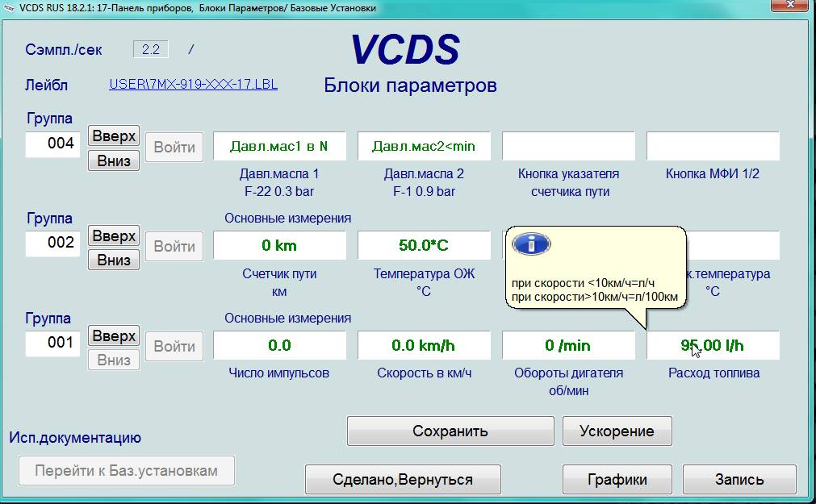Screen dimensions: 816x504
Task: Open Графики graphs view
Action: tap(617, 479)
